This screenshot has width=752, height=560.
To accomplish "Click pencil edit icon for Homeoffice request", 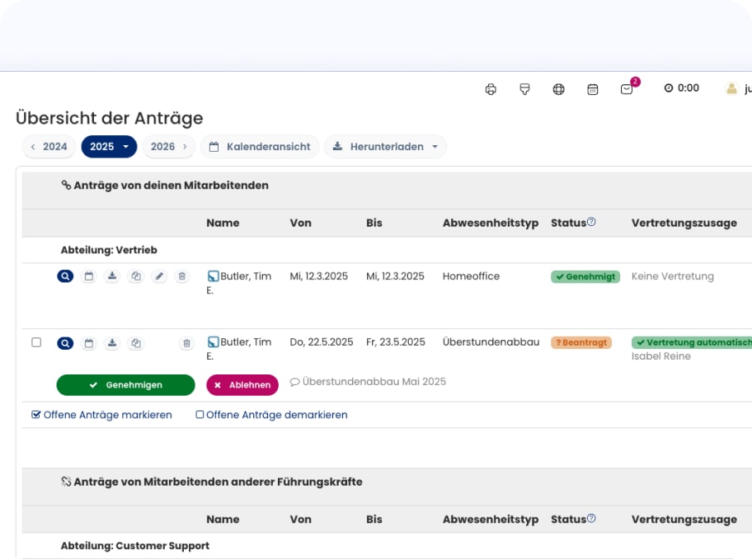I will (160, 276).
